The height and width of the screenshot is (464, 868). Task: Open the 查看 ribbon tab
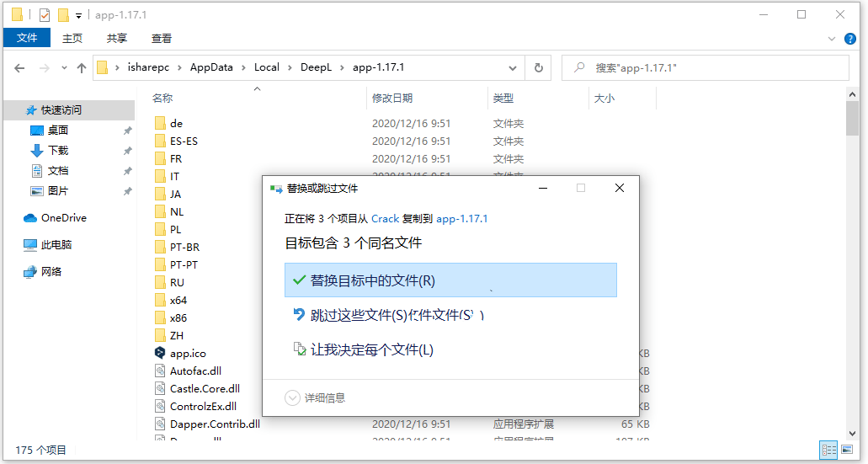(161, 38)
